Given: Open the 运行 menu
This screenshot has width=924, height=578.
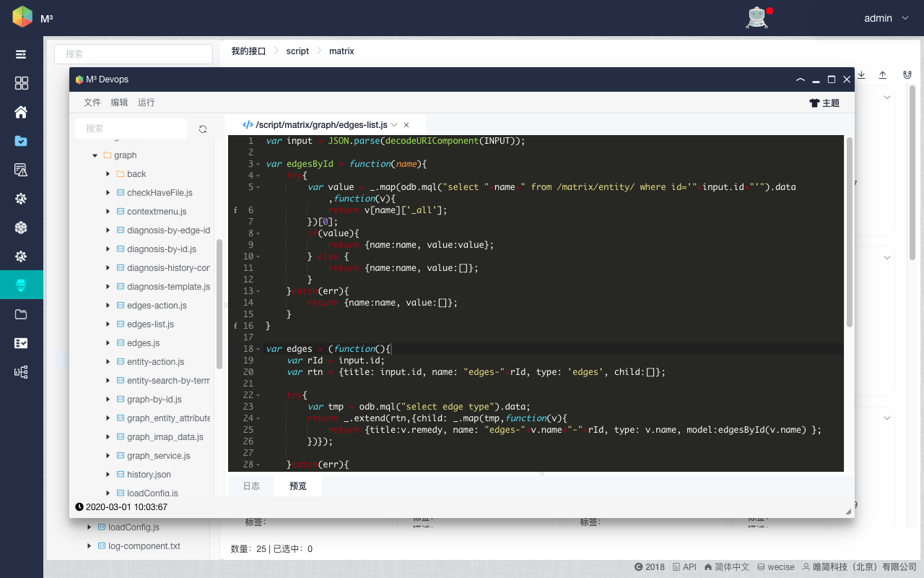Looking at the screenshot, I should point(147,103).
